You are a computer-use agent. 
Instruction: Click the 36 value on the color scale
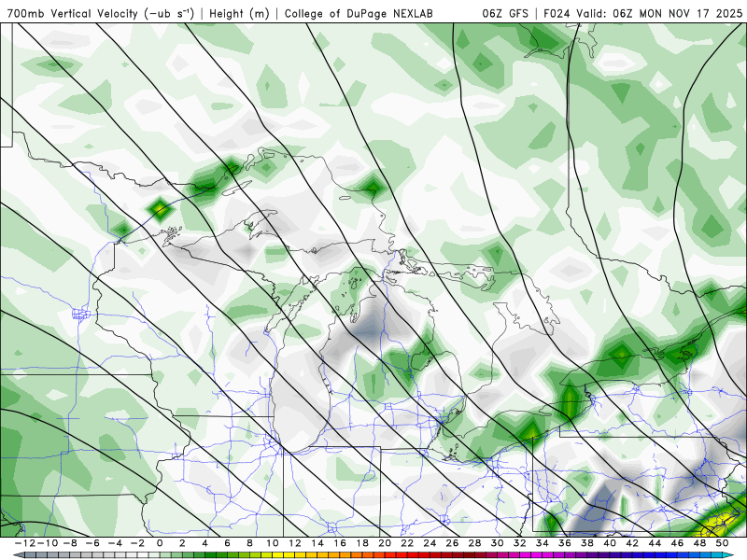point(565,543)
